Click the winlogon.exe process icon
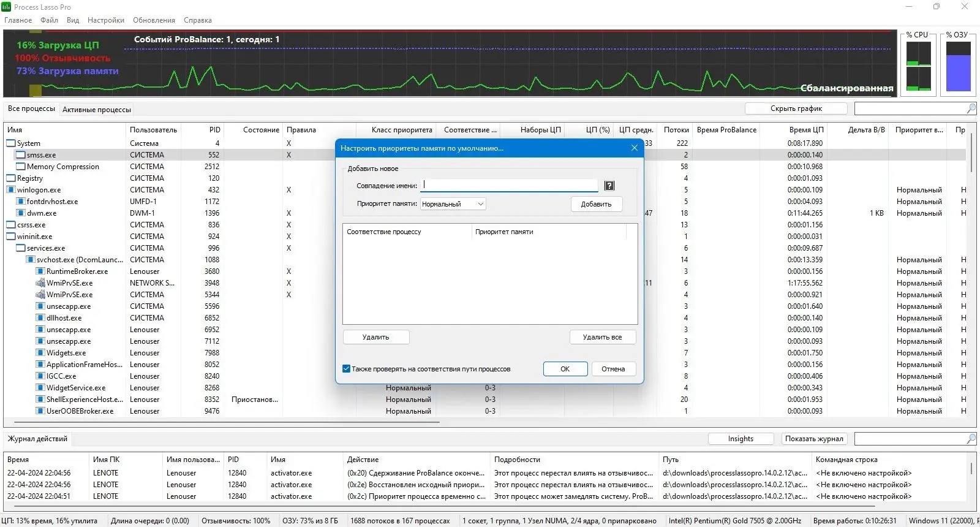This screenshot has height=527, width=980. [11, 190]
